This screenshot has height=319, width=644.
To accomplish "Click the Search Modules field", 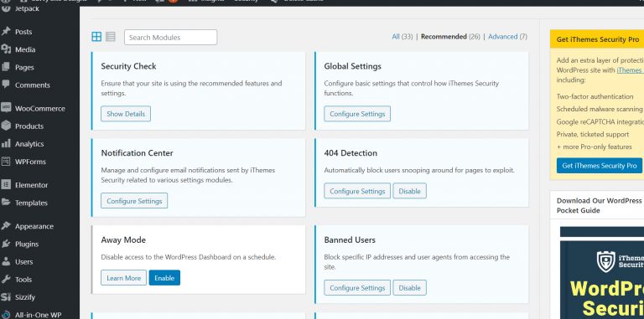I will tap(170, 38).
